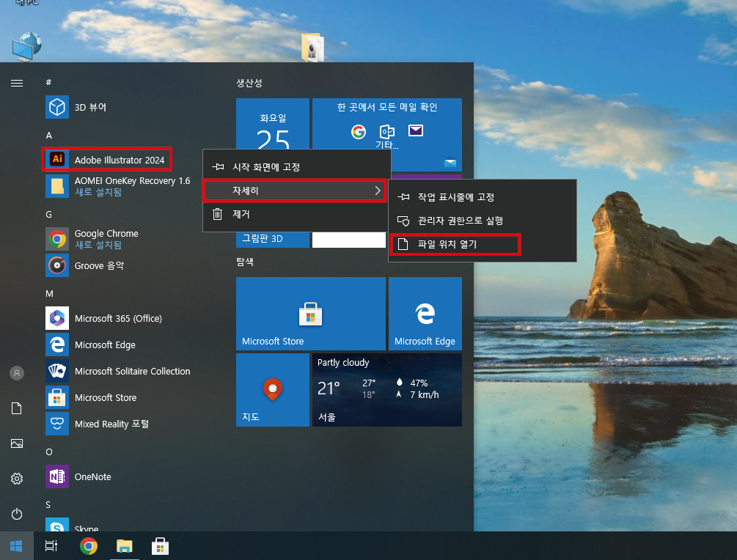The height and width of the screenshot is (560, 737).
Task: Click the 탐색 group heading
Action: point(245,262)
